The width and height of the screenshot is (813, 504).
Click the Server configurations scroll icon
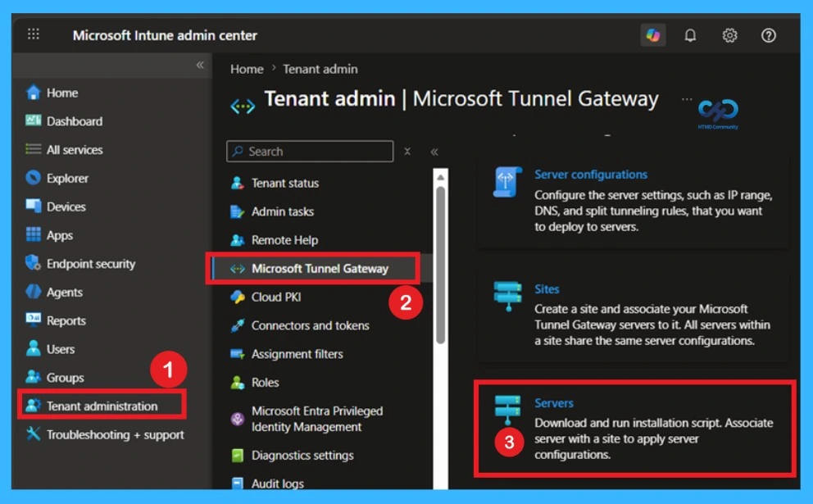(x=507, y=182)
